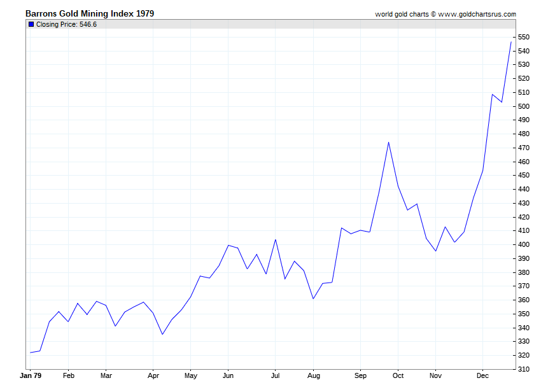Image resolution: width=541 pixels, height=392 pixels.
Task: Click the chart title Barrons Gold Mining Index 1979
Action: pyautogui.click(x=90, y=13)
